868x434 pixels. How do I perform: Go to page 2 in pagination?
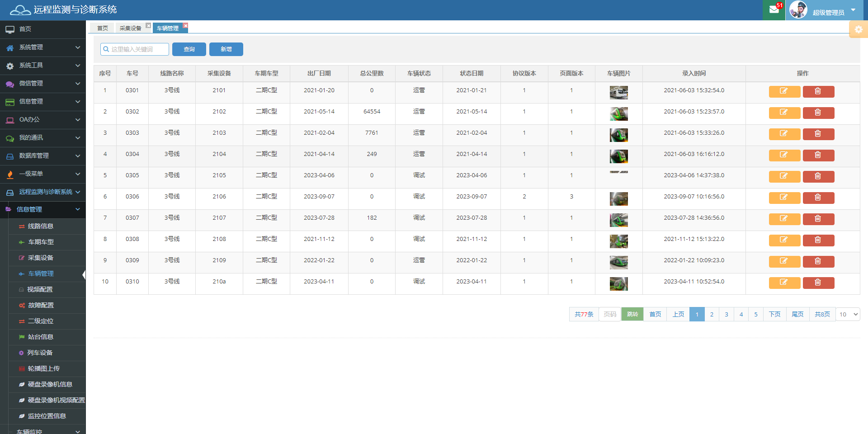click(712, 314)
